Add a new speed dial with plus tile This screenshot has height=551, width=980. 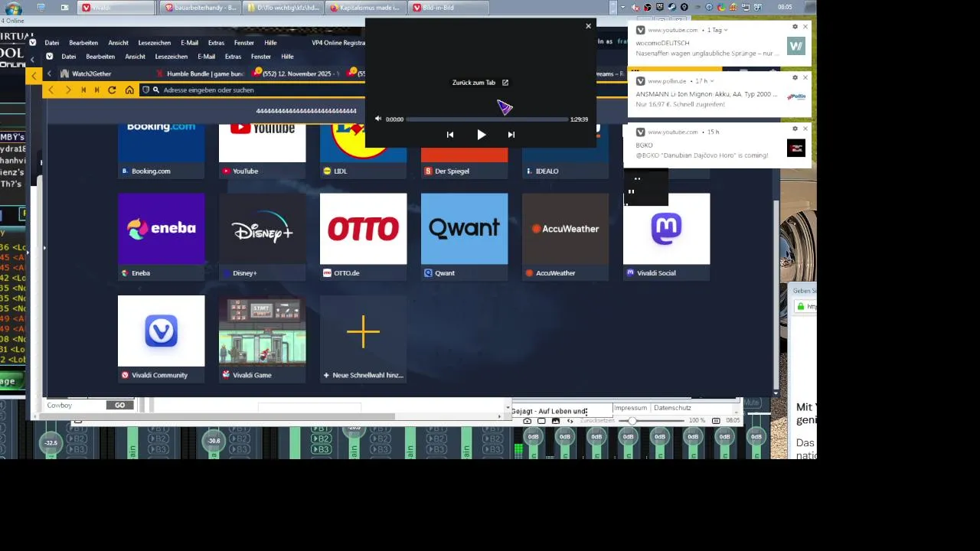point(363,331)
